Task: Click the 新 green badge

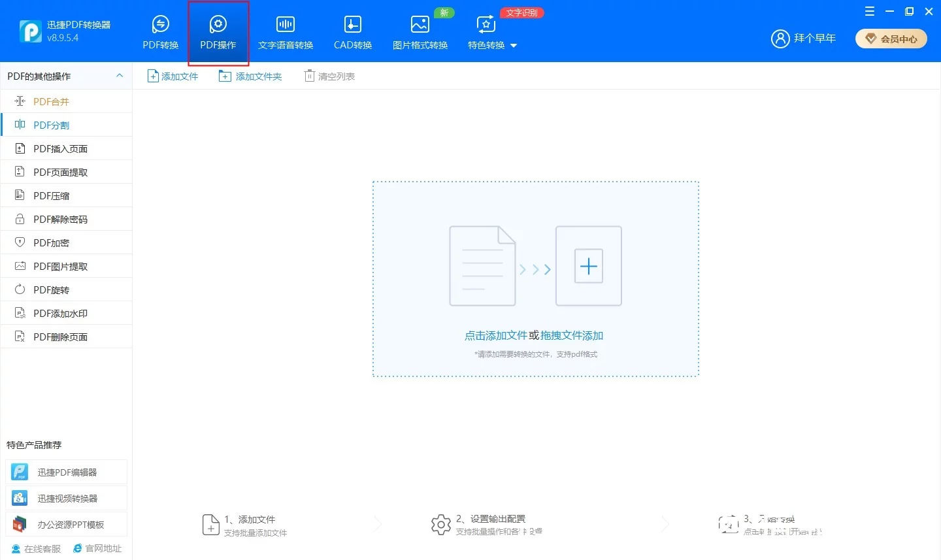Action: (444, 12)
